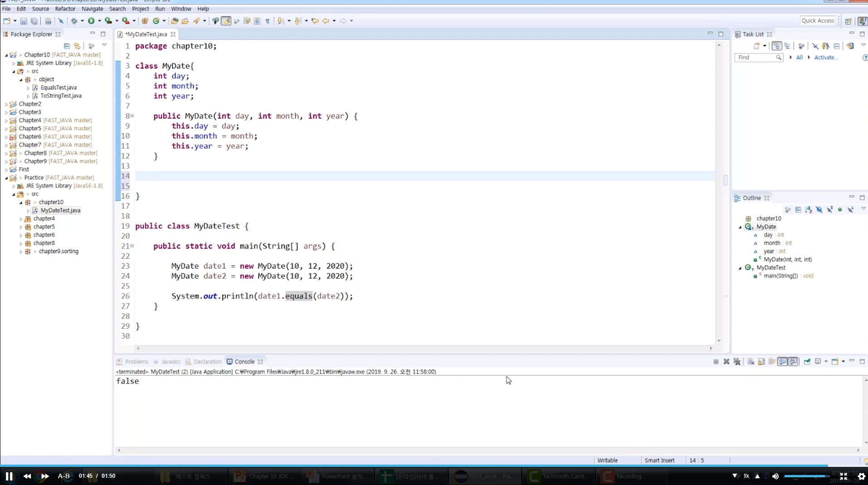Click the Open Type toolbar icon
The width and height of the screenshot is (868, 485).
click(x=175, y=21)
